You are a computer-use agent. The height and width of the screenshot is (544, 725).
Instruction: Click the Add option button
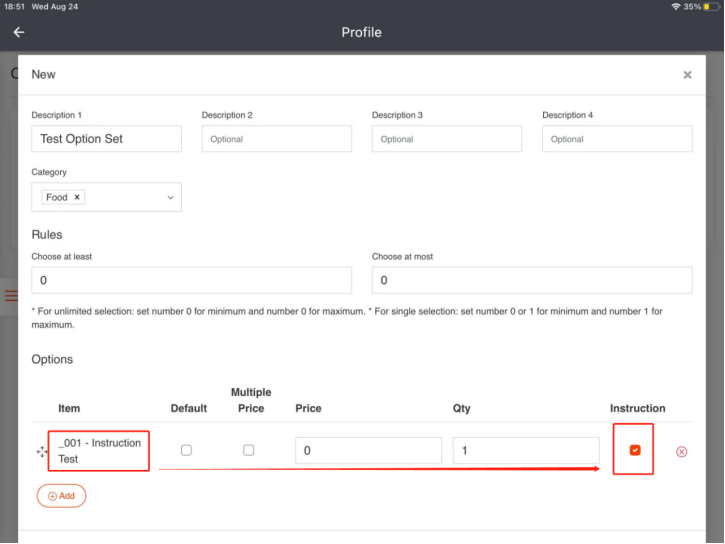point(61,496)
